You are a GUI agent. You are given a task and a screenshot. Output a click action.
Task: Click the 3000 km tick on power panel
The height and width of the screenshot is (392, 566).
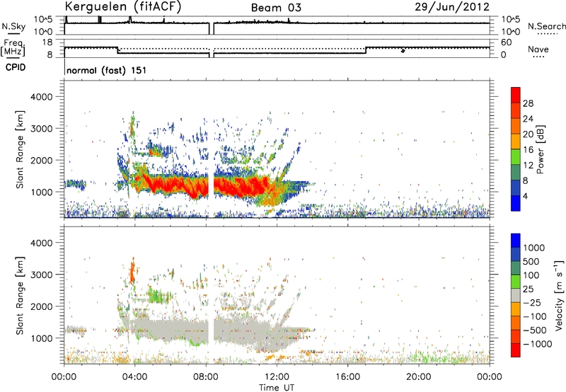tap(41, 129)
